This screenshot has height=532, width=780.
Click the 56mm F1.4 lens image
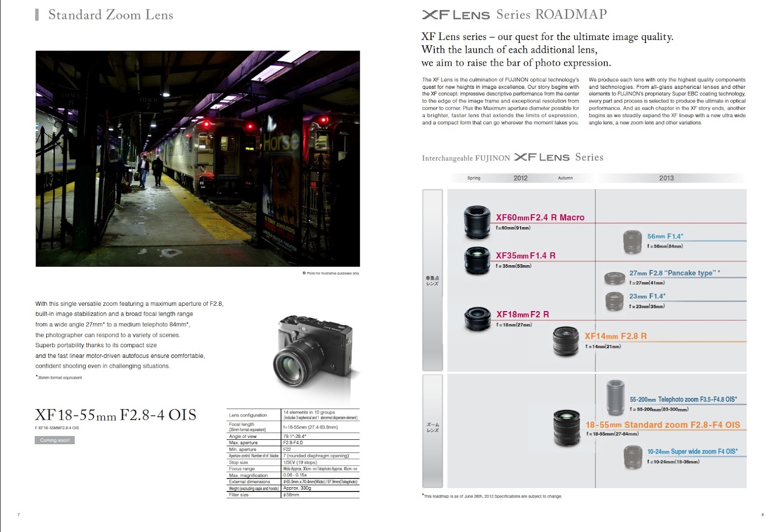click(632, 242)
